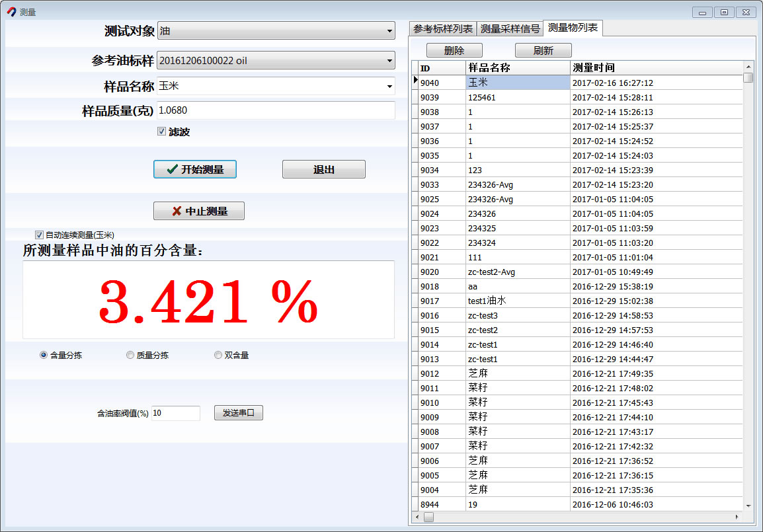The image size is (763, 532).
Task: Expand the 参考油标样 dropdown
Action: click(389, 59)
